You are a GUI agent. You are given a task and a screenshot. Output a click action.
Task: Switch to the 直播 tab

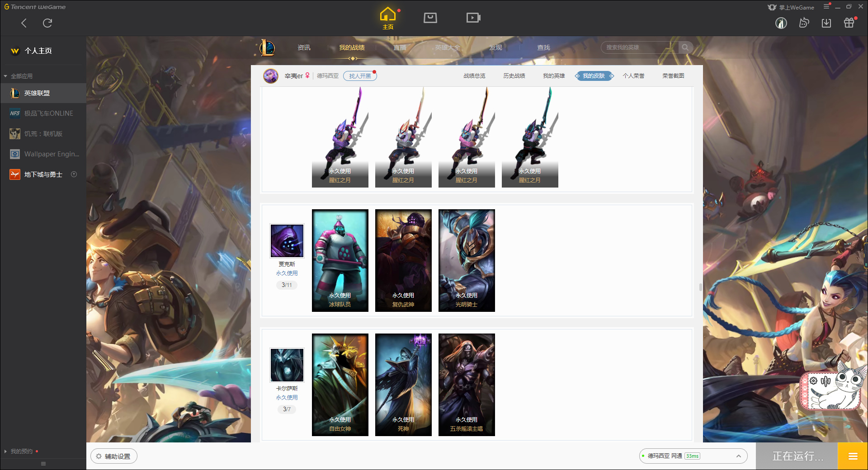pyautogui.click(x=400, y=47)
